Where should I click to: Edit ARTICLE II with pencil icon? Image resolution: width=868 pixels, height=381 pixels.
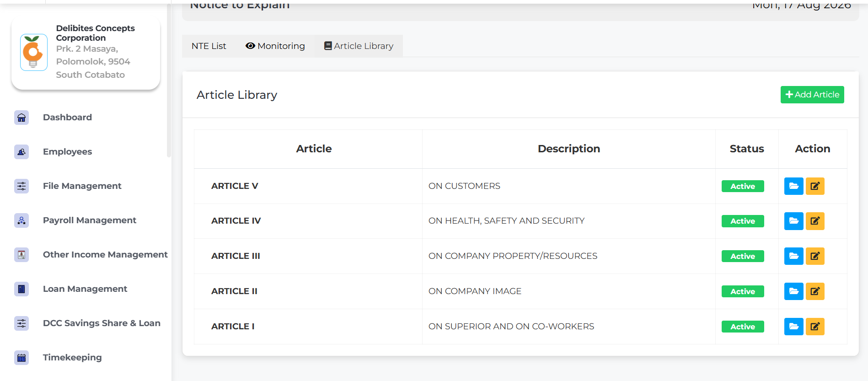[x=815, y=291]
